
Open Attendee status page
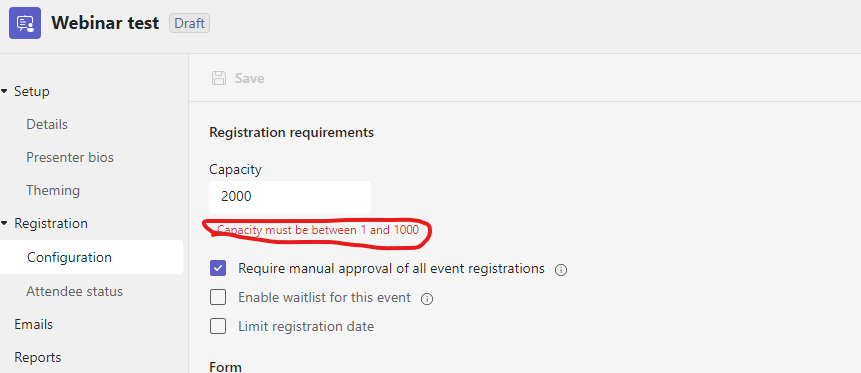(x=74, y=291)
